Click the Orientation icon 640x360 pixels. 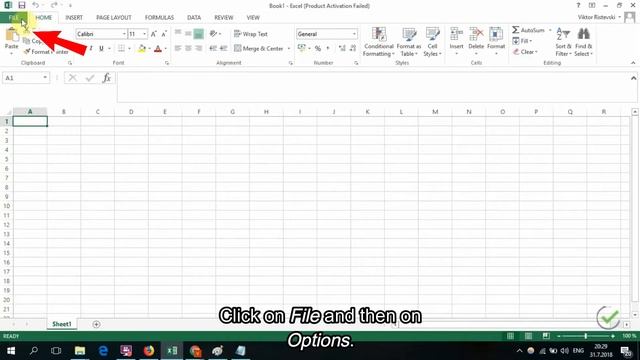213,34
